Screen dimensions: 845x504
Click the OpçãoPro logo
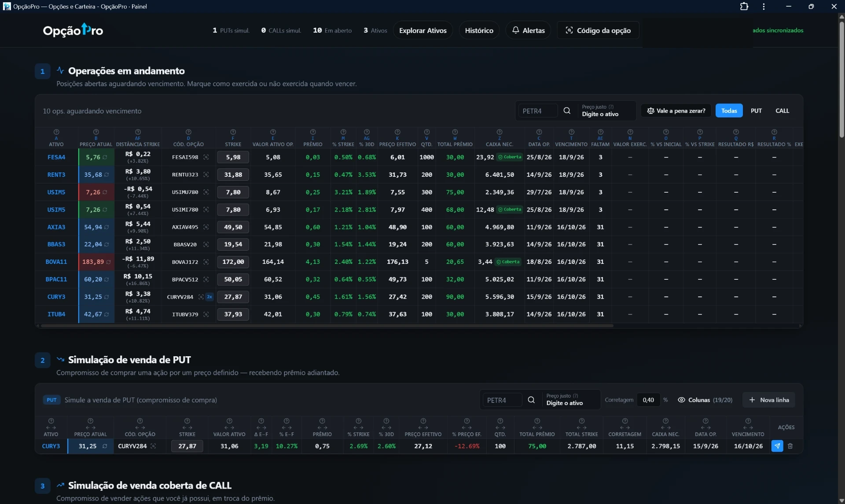(73, 30)
